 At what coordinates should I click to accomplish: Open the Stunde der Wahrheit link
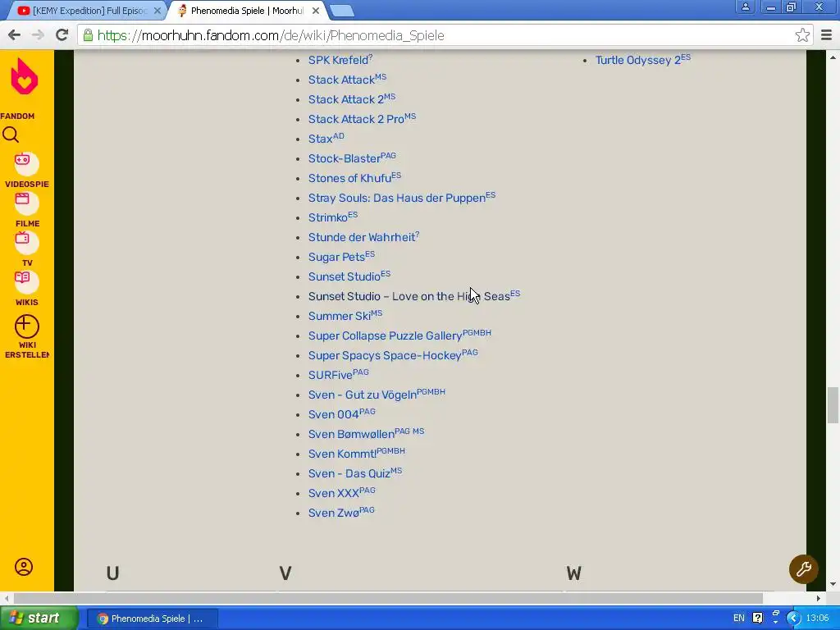(363, 237)
